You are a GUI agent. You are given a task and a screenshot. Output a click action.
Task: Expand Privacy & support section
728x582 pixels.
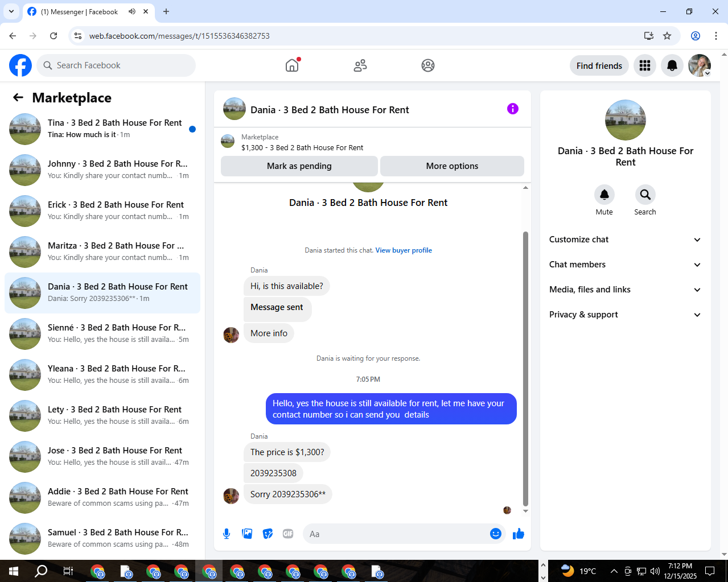(x=625, y=315)
